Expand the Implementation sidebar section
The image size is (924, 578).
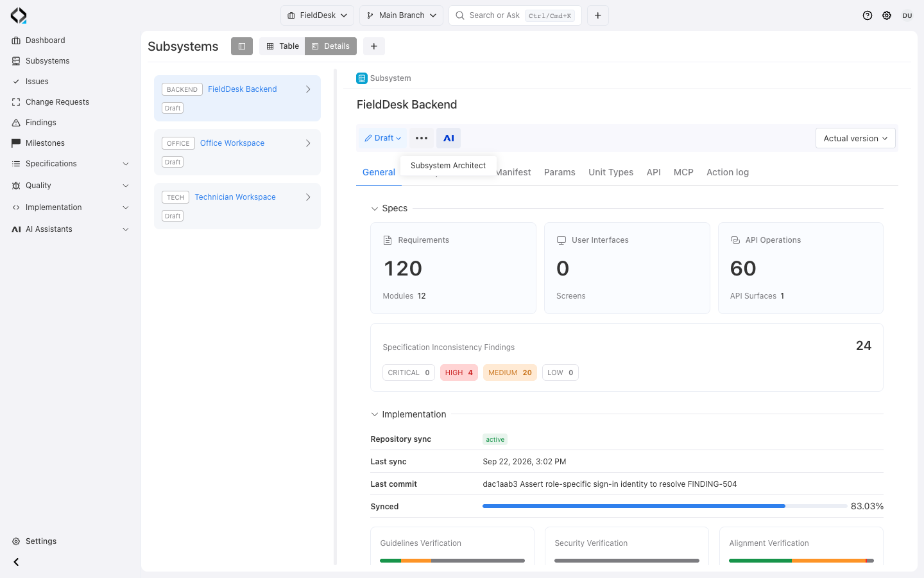(x=70, y=207)
